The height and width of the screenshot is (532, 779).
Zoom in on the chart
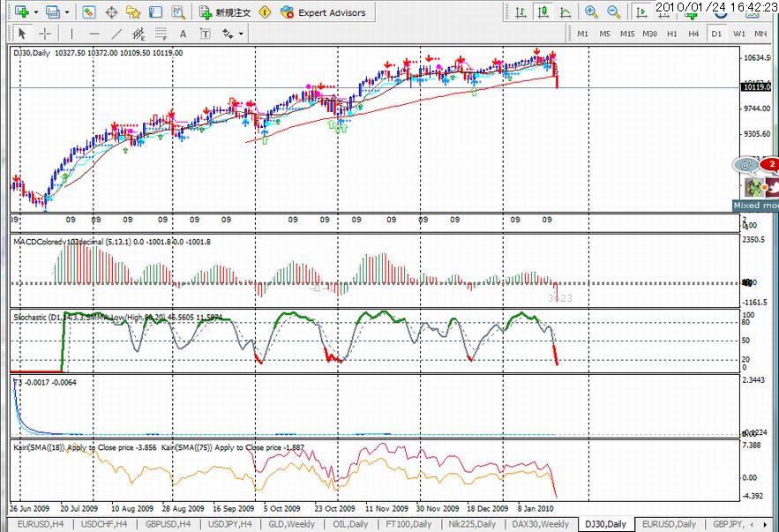coord(591,12)
